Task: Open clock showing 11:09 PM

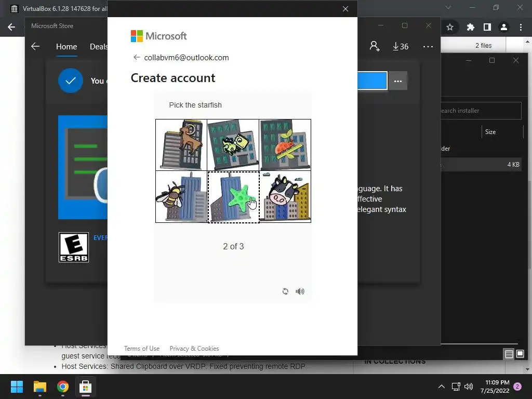Action: tap(495, 387)
